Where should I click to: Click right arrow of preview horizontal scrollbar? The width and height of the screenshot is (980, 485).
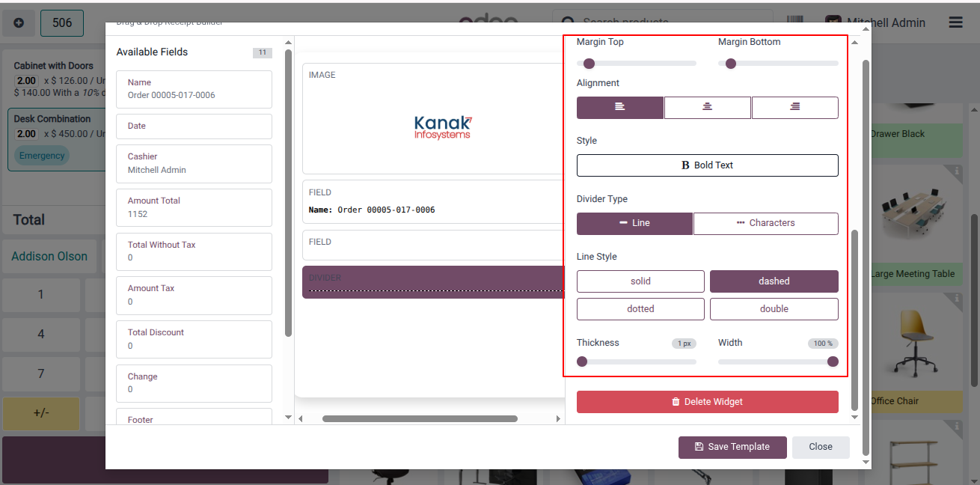558,419
